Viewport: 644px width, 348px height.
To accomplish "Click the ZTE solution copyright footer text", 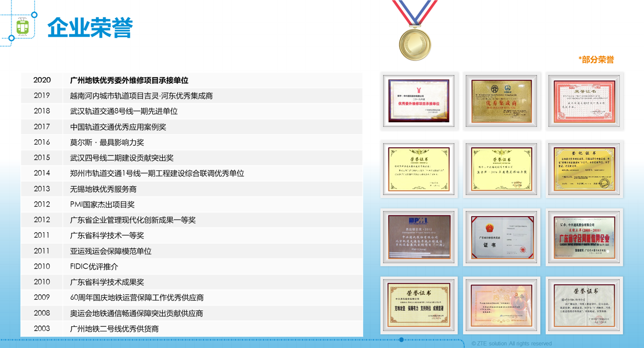I will (x=511, y=344).
